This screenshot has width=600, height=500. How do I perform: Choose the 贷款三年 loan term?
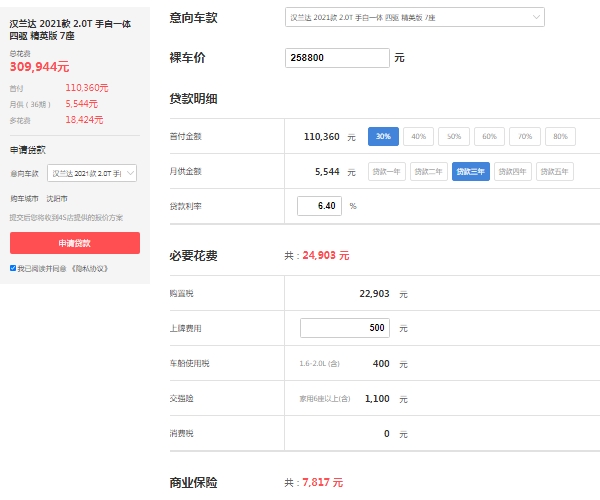(x=471, y=171)
